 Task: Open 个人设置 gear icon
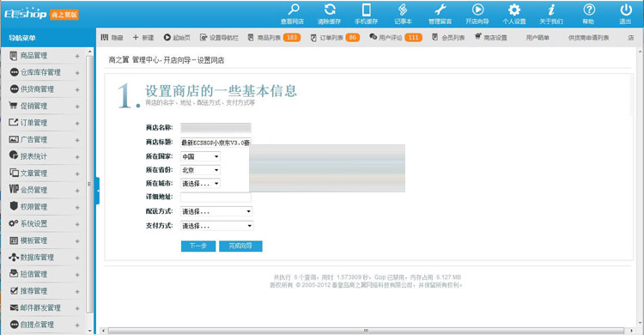513,9
